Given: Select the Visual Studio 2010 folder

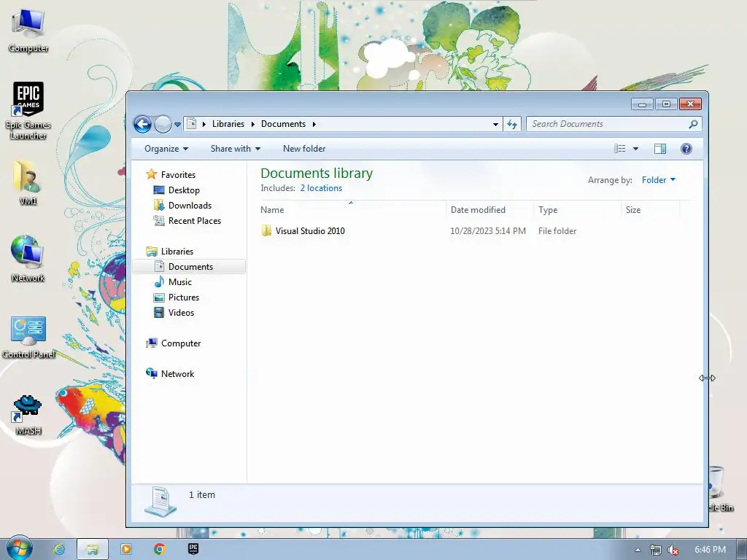Looking at the screenshot, I should (x=309, y=231).
